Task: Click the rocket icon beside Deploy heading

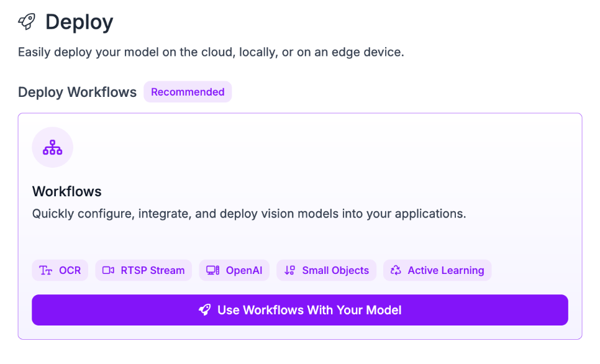Action: click(x=27, y=22)
